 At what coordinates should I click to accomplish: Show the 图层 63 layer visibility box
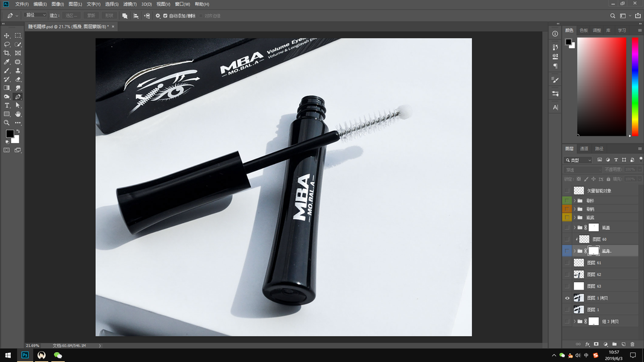point(567,286)
